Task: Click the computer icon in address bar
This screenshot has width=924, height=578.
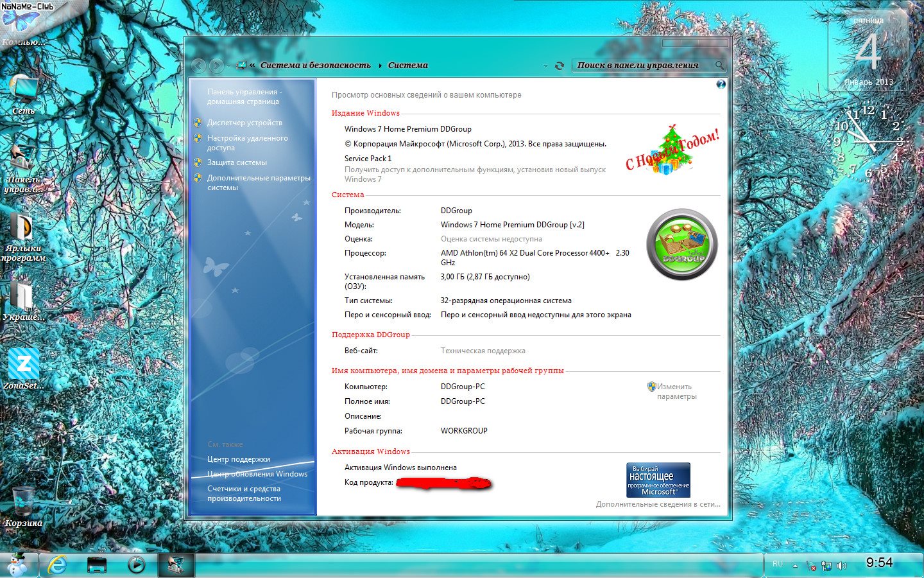Action: point(241,65)
